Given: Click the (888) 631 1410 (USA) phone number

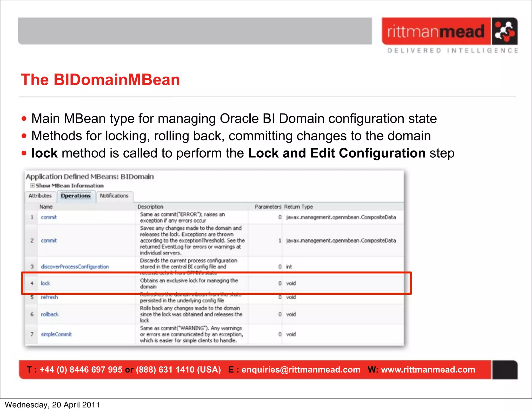Looking at the screenshot, I should (178, 369).
